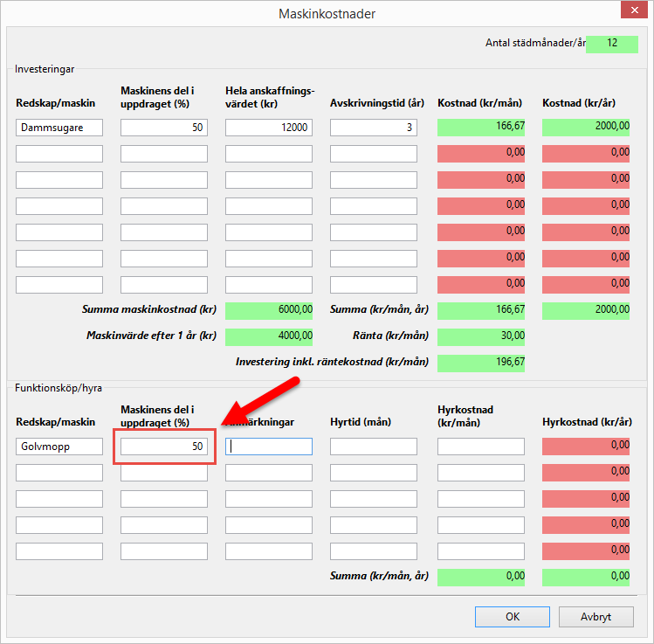Click the Maskinvärde efter 1 år value

tap(268, 336)
